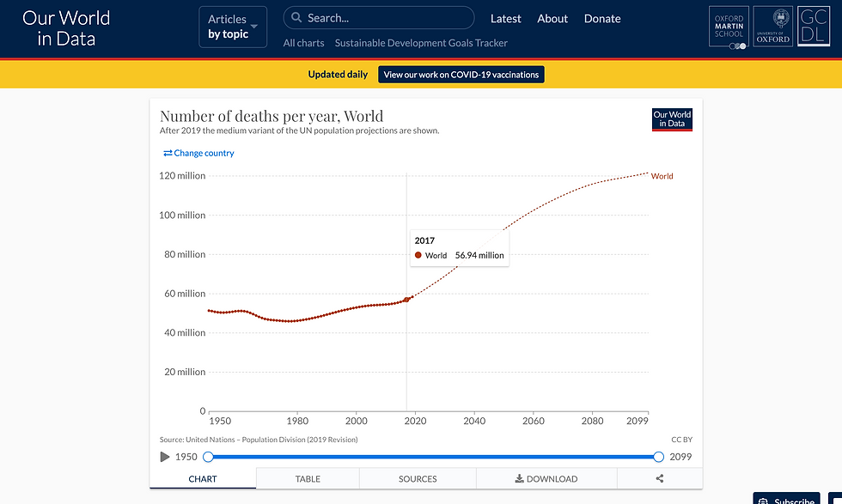Image resolution: width=842 pixels, height=504 pixels.
Task: Click the Our World in Data chart badge
Action: [672, 119]
